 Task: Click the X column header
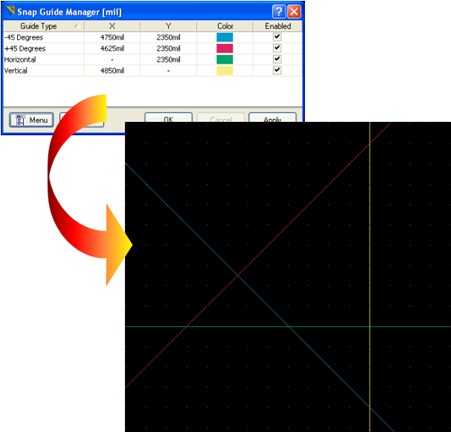click(x=112, y=26)
